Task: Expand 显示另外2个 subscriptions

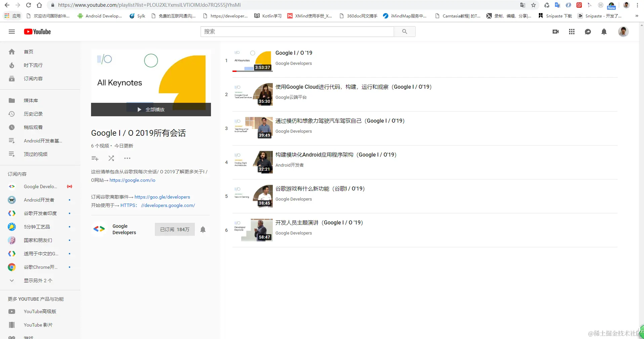Action: coord(37,280)
